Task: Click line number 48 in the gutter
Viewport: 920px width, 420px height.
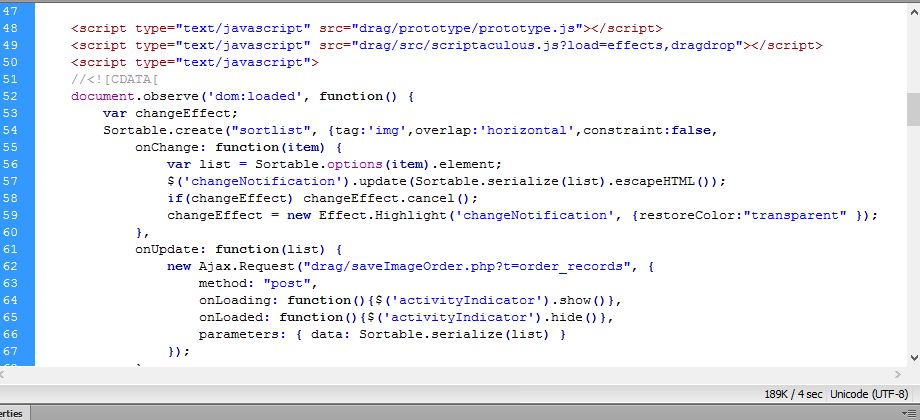Action: (x=11, y=28)
